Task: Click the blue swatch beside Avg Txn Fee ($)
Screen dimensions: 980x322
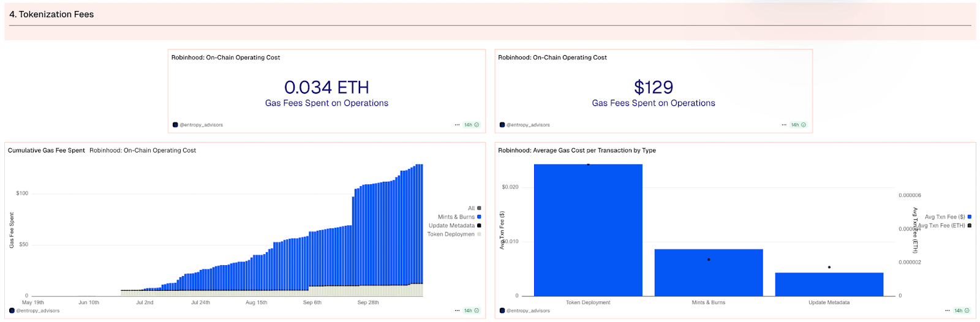Action: (x=970, y=217)
